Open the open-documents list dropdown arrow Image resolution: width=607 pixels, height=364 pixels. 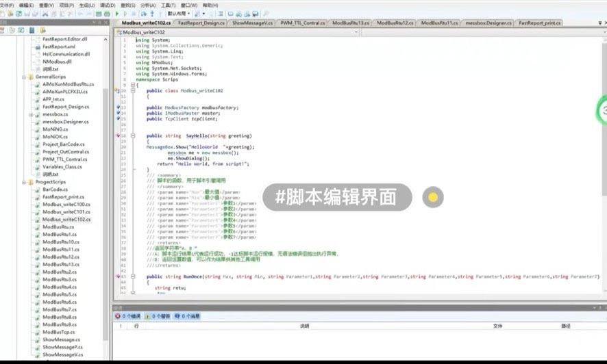[x=599, y=23]
